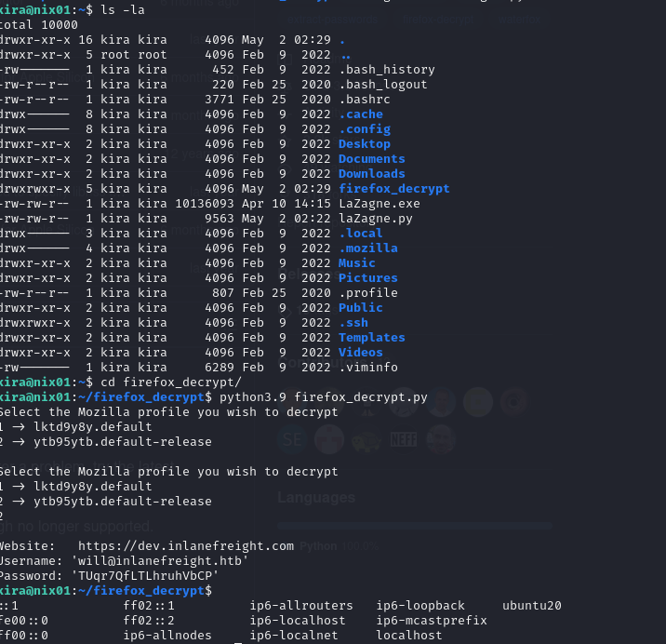The width and height of the screenshot is (666, 644).
Task: Click the SE contributor avatar
Action: tap(292, 439)
